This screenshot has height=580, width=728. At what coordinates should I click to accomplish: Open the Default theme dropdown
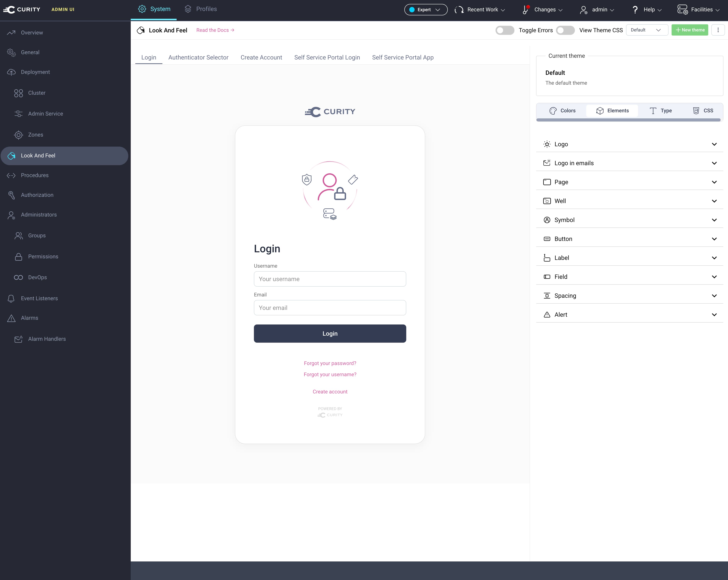(647, 30)
